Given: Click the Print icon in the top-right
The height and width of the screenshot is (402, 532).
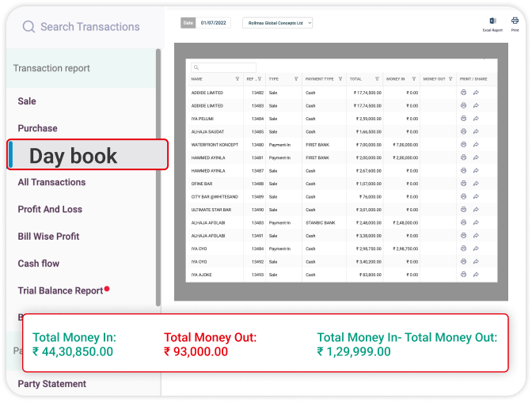Looking at the screenshot, I should coord(515,21).
